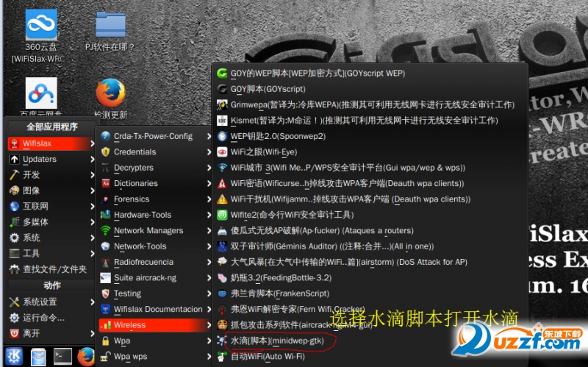Click 查找文件/文件夹 entry

tap(51, 269)
